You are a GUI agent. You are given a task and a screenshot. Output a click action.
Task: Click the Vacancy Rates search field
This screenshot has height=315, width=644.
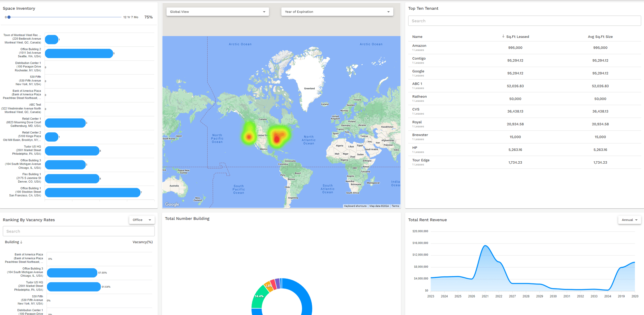tap(79, 231)
